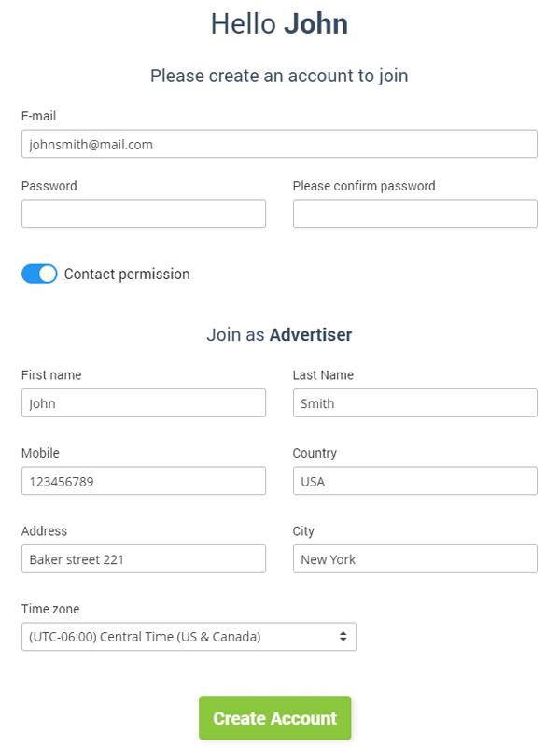560x747 pixels.
Task: Click the Hello John heading
Action: point(279,23)
